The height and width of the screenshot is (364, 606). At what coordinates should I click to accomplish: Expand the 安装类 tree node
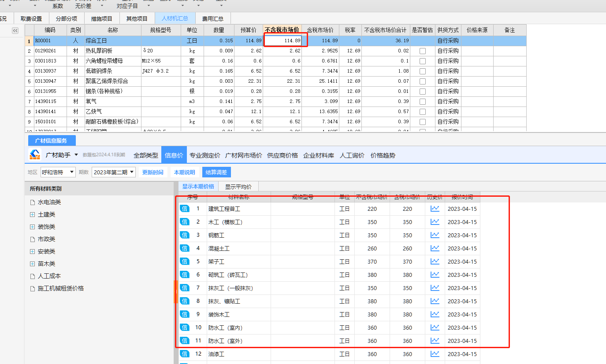(x=32, y=252)
